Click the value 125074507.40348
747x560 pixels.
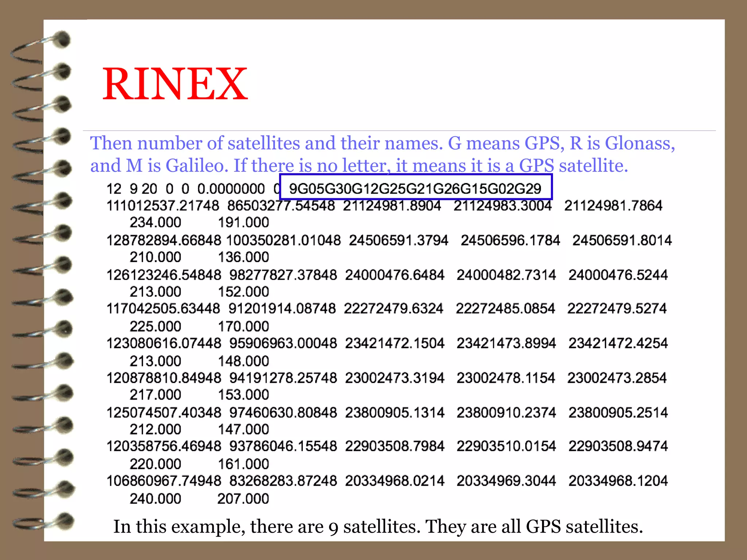pyautogui.click(x=164, y=413)
